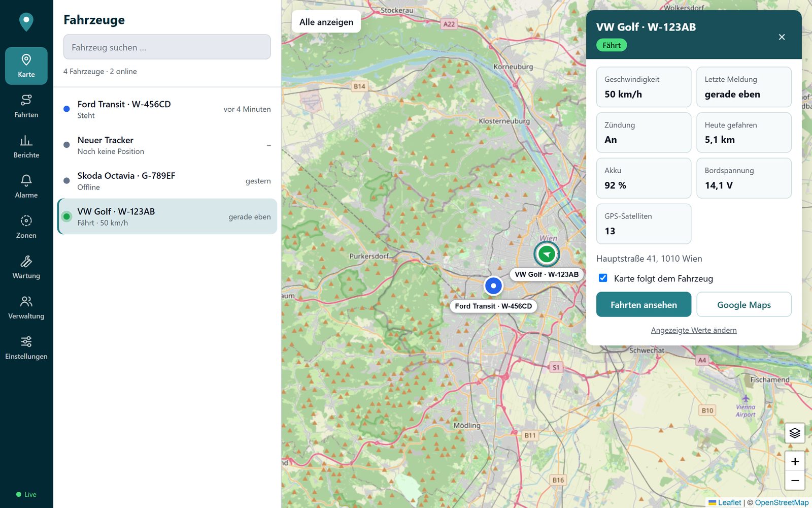Image resolution: width=812 pixels, height=508 pixels.
Task: Click Angezeigte Werte ändern link
Action: [694, 330]
